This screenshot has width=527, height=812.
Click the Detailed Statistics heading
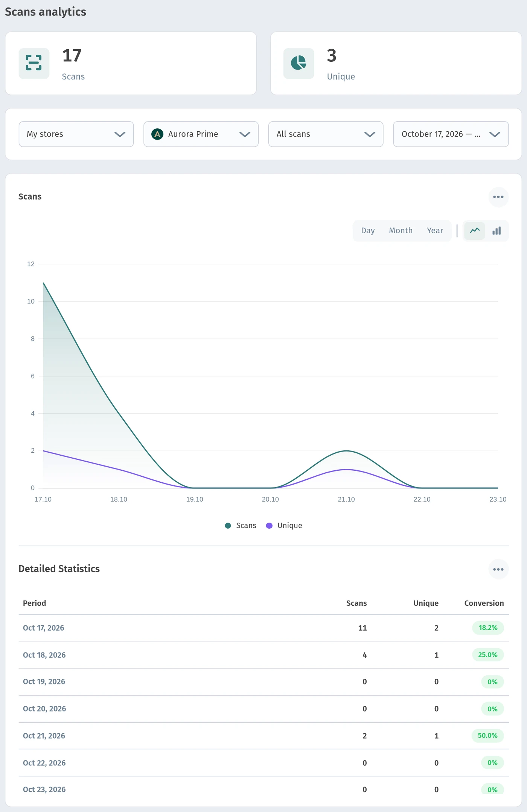pos(59,569)
